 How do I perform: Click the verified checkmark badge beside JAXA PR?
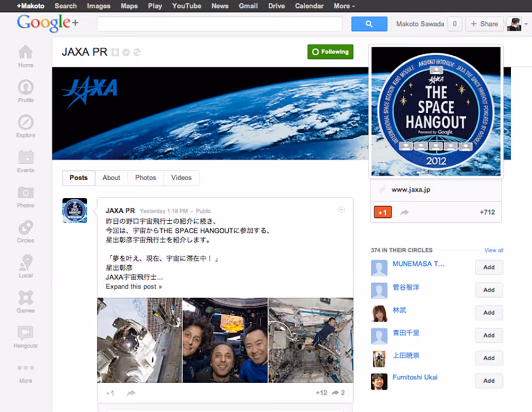pyautogui.click(x=126, y=52)
